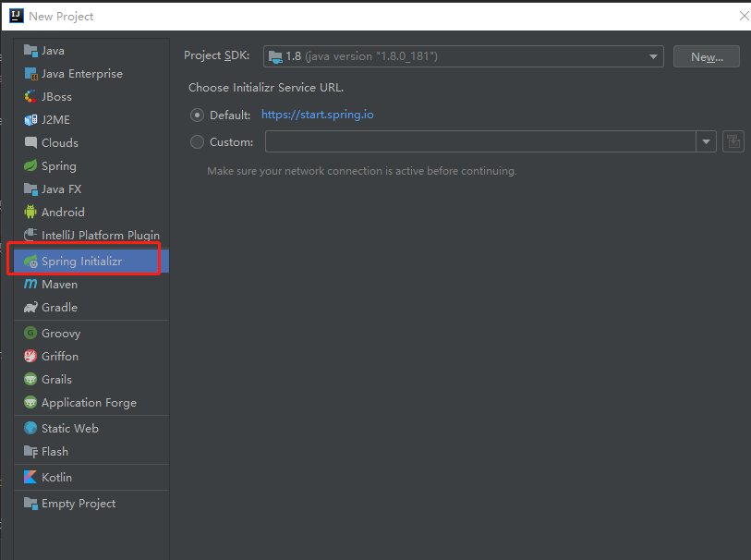Viewport: 751px width, 560px height.
Task: Click the Gradle elephant icon
Action: [x=30, y=307]
